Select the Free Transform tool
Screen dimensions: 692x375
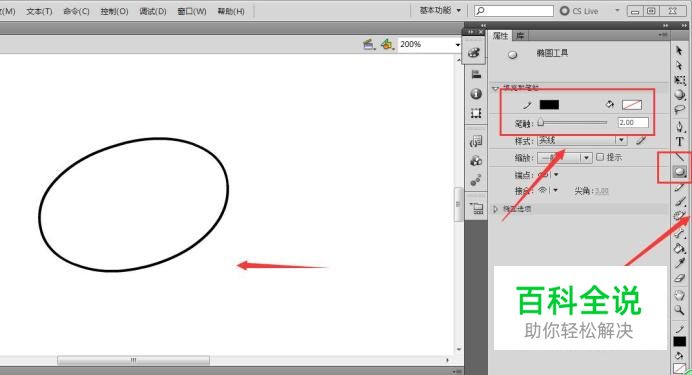click(x=680, y=80)
